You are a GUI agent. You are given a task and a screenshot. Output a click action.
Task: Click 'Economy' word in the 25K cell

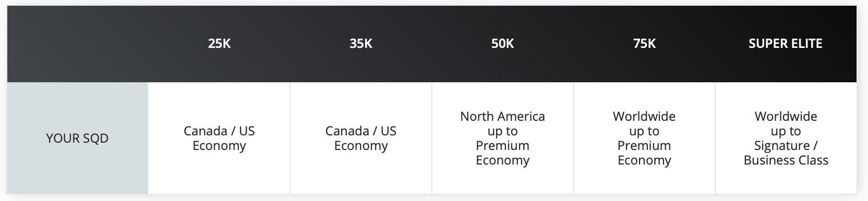click(219, 146)
